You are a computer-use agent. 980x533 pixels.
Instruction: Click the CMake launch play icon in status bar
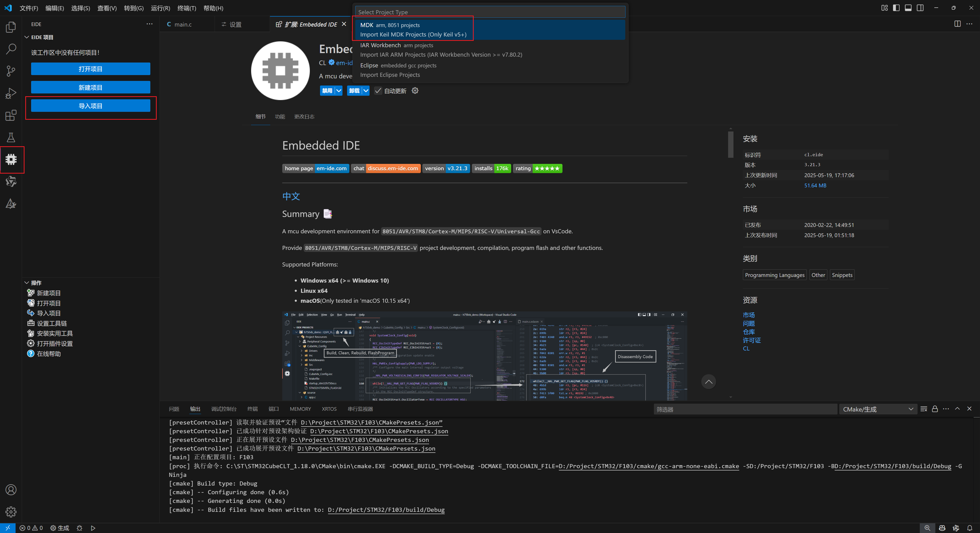[93, 528]
